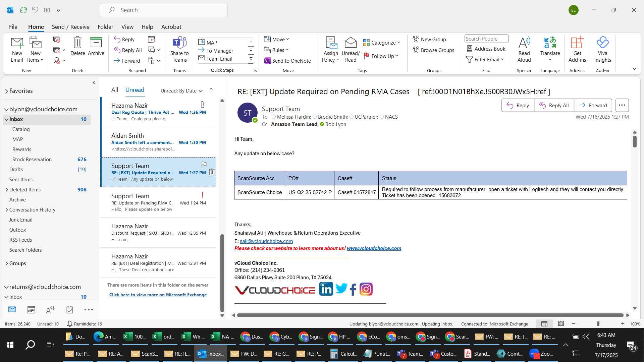The width and height of the screenshot is (644, 362).
Task: Open the Rules dropdown
Action: (x=276, y=50)
